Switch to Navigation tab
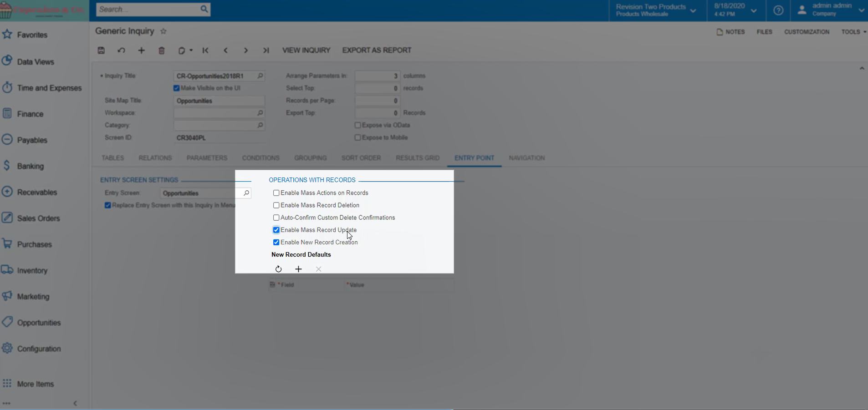This screenshot has width=868, height=410. [x=527, y=158]
